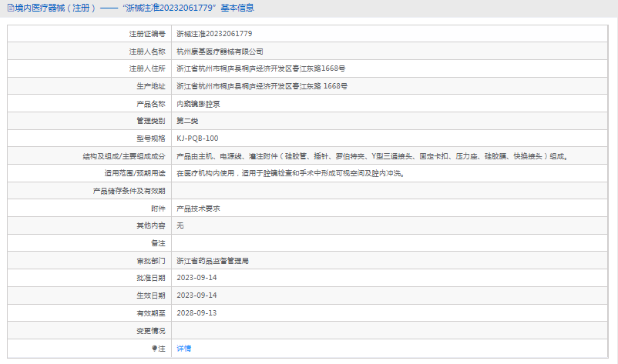Click the 变更情况 row label
Image resolution: width=618 pixels, height=364 pixels.
pos(151,331)
